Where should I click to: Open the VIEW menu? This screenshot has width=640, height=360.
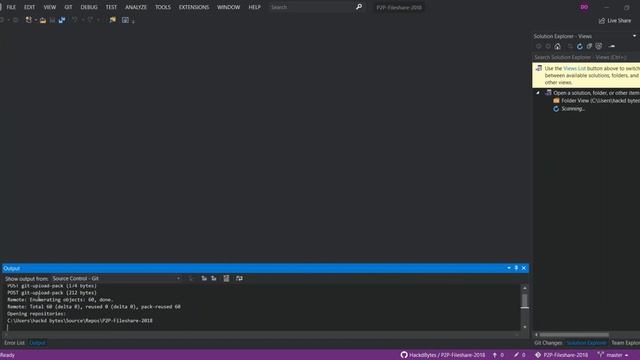[x=50, y=7]
